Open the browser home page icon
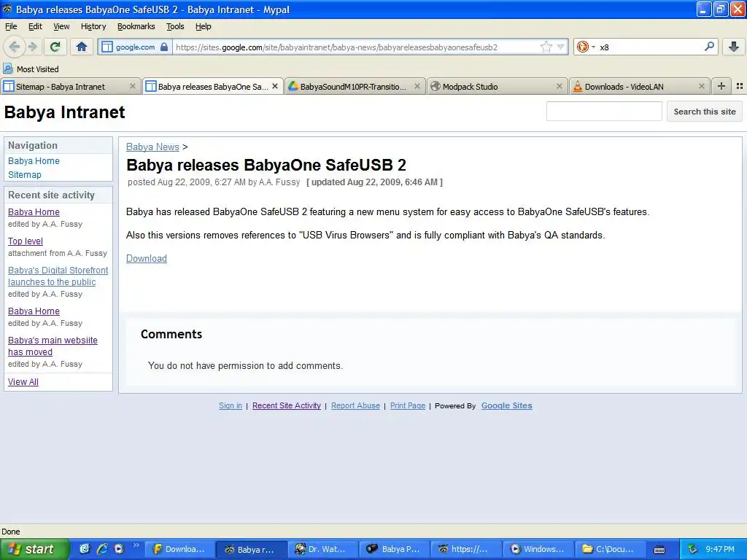This screenshot has height=560, width=747. [x=82, y=47]
